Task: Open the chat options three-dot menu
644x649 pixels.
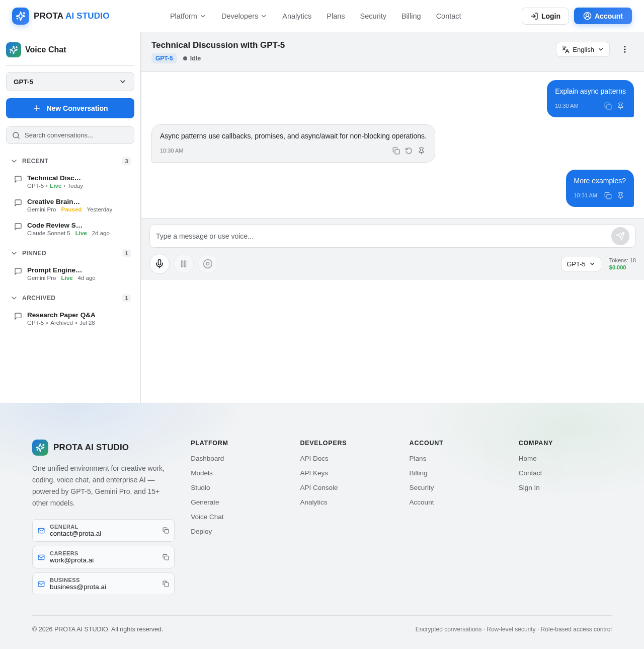Action: (625, 49)
